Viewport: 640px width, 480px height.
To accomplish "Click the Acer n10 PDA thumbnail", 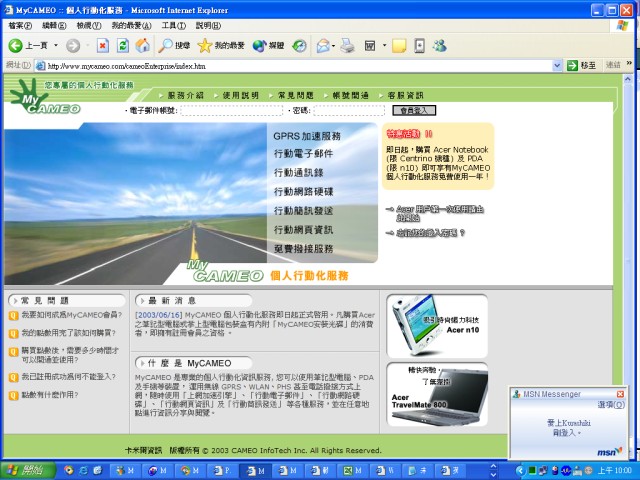I will point(437,326).
